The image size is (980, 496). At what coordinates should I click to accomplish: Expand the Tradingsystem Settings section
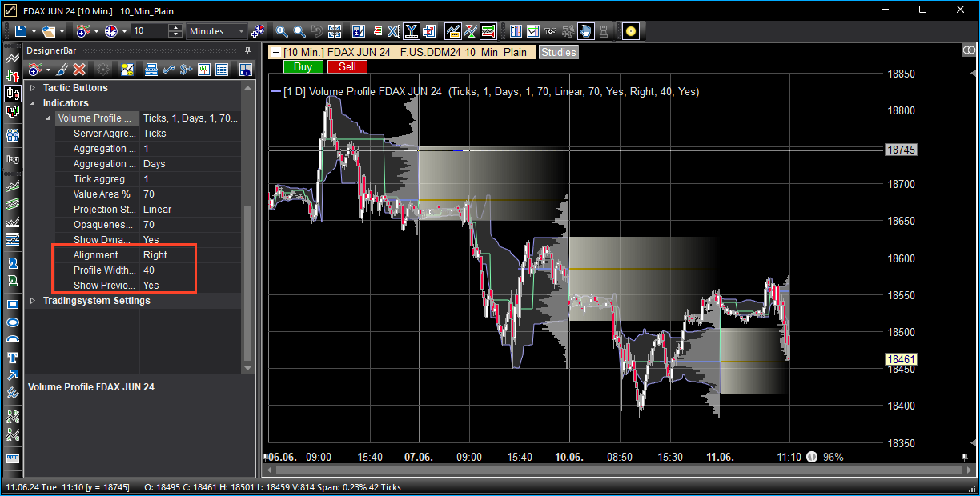33,301
